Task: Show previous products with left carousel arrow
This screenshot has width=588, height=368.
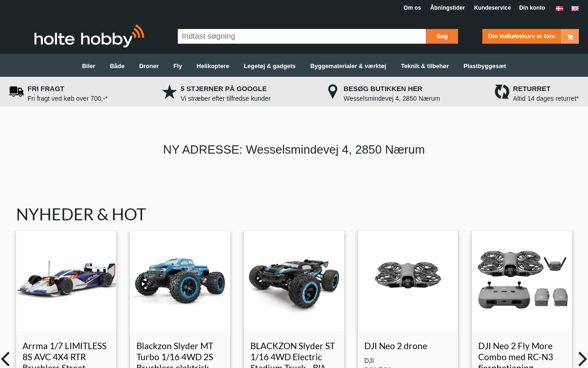Action: [x=6, y=359]
